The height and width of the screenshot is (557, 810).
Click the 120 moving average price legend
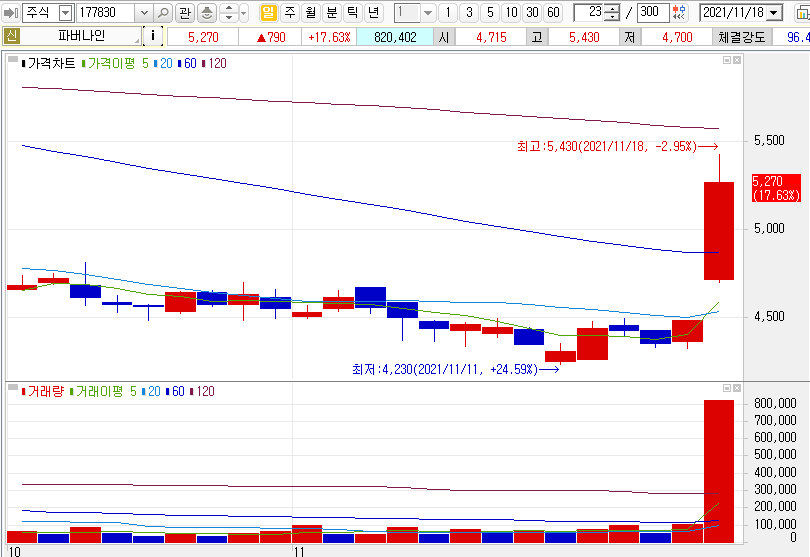click(x=214, y=64)
